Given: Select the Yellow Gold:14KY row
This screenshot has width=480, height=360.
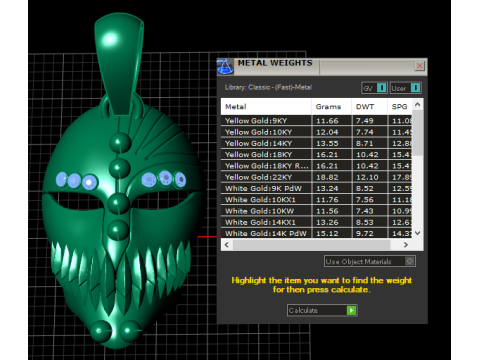Looking at the screenshot, I should tap(316, 143).
